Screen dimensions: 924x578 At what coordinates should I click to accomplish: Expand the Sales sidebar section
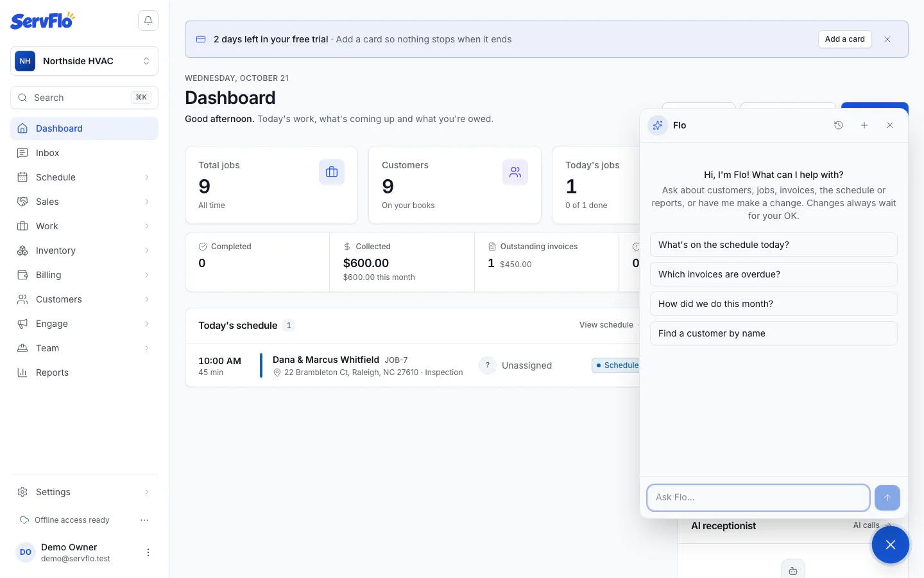pos(84,202)
